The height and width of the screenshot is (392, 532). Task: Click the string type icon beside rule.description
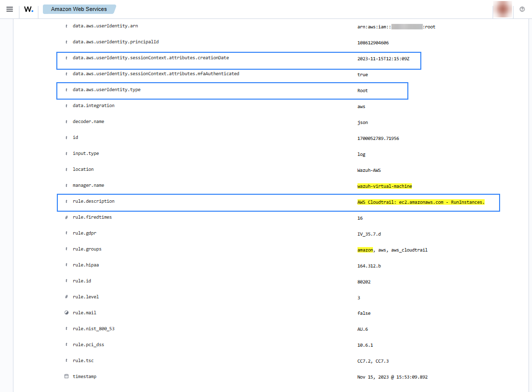point(66,201)
